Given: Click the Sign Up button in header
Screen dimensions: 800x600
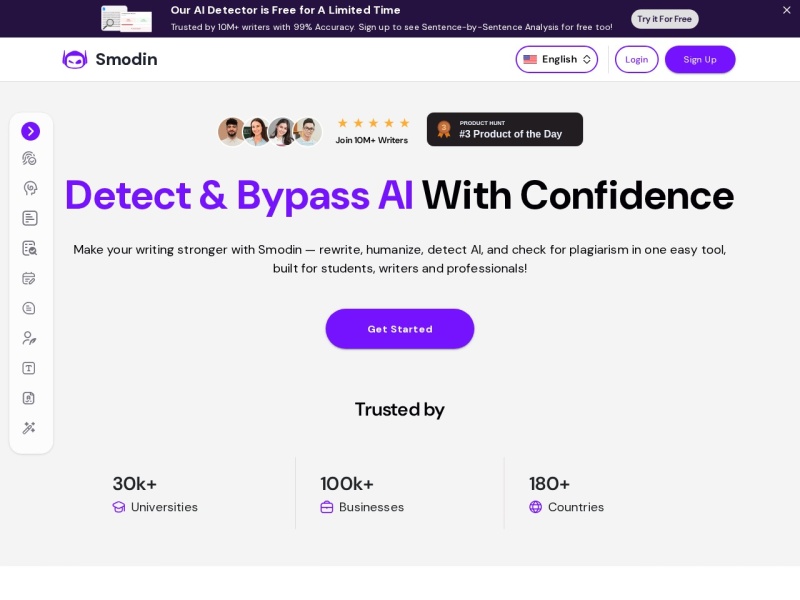Looking at the screenshot, I should point(700,59).
